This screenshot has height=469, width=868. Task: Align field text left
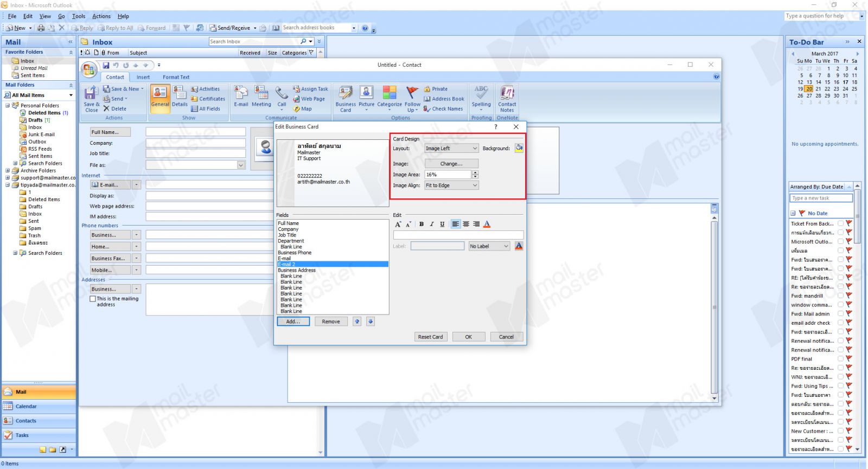tap(456, 224)
